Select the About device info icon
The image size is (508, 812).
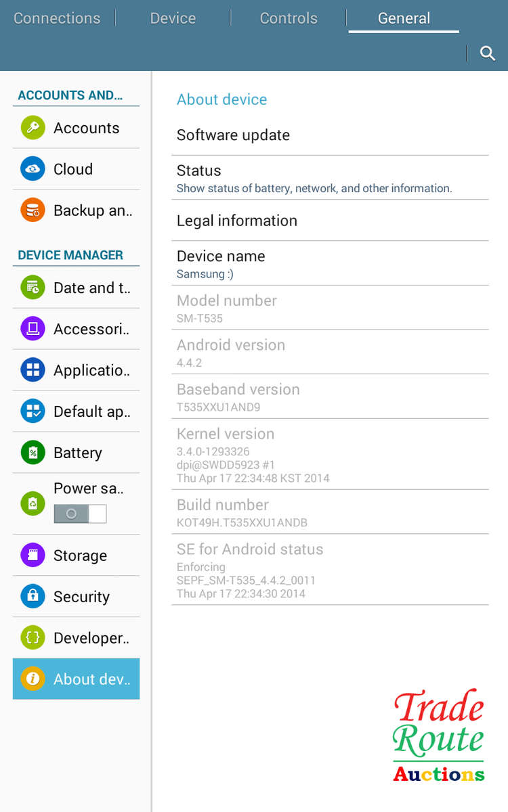coord(31,679)
